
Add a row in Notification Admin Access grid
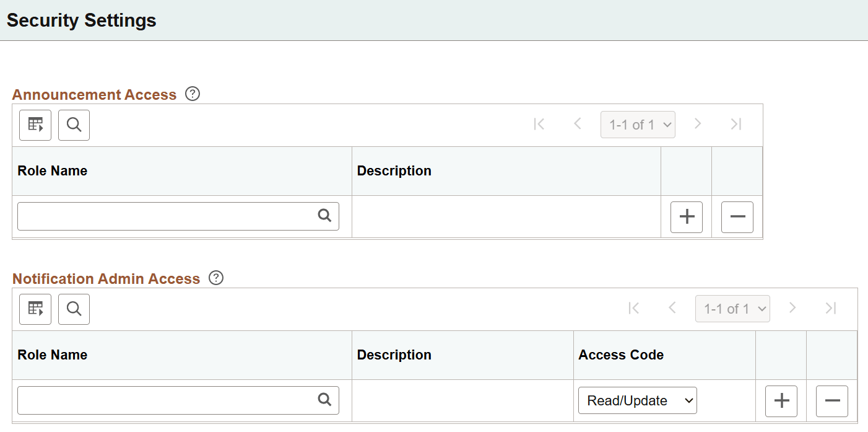(x=781, y=401)
